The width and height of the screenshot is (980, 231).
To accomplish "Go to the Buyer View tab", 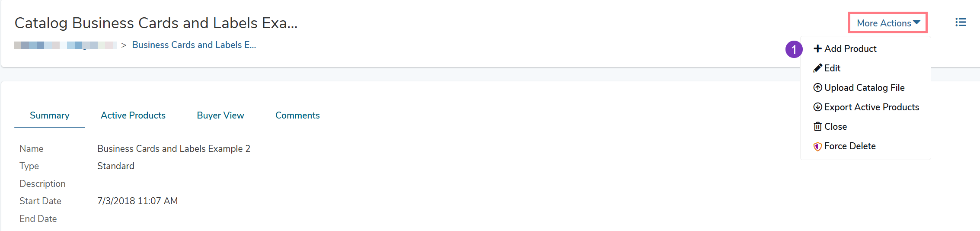I will pyautogui.click(x=220, y=115).
